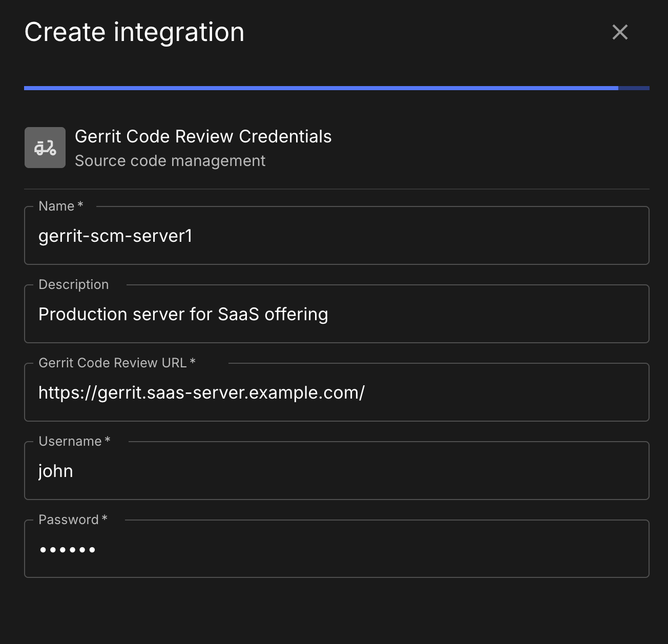The height and width of the screenshot is (644, 668).
Task: Click the Name input field
Action: pyautogui.click(x=336, y=236)
